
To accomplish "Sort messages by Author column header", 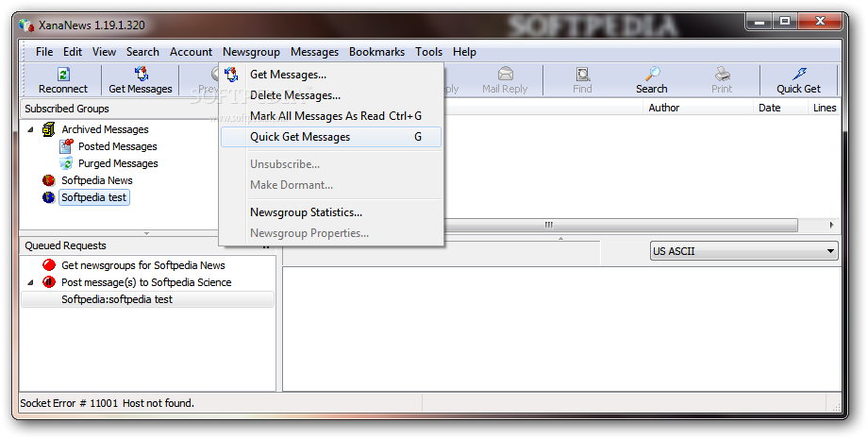I will (697, 108).
